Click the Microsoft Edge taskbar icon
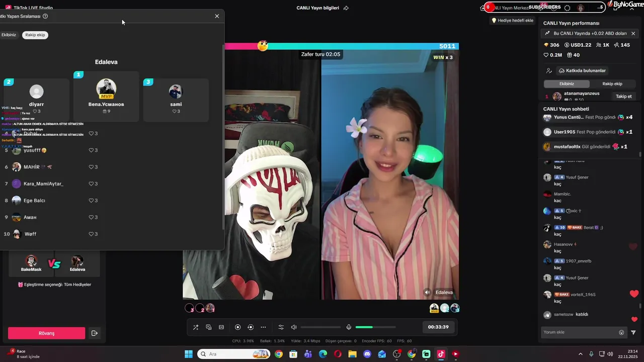This screenshot has height=362, width=644. tap(323, 354)
